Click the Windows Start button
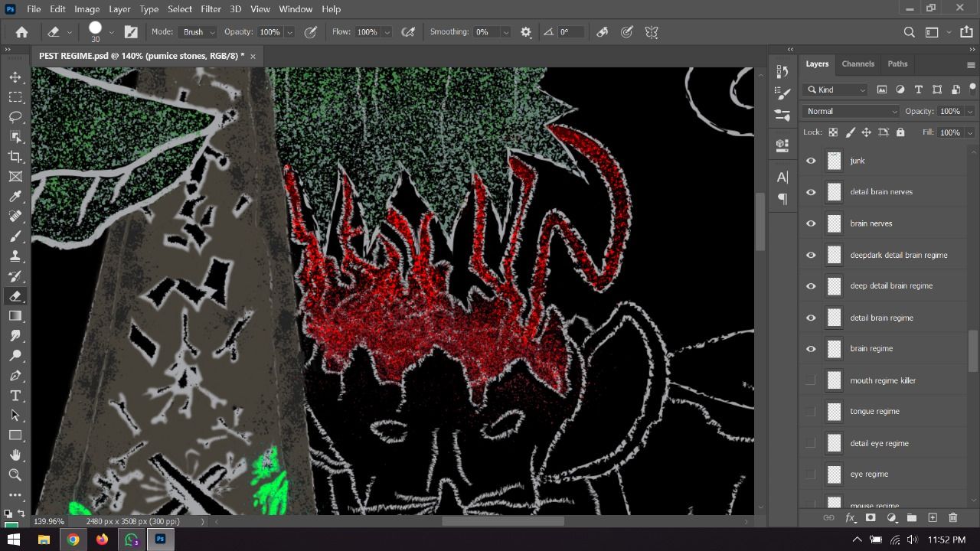This screenshot has width=980, height=551. [14, 540]
